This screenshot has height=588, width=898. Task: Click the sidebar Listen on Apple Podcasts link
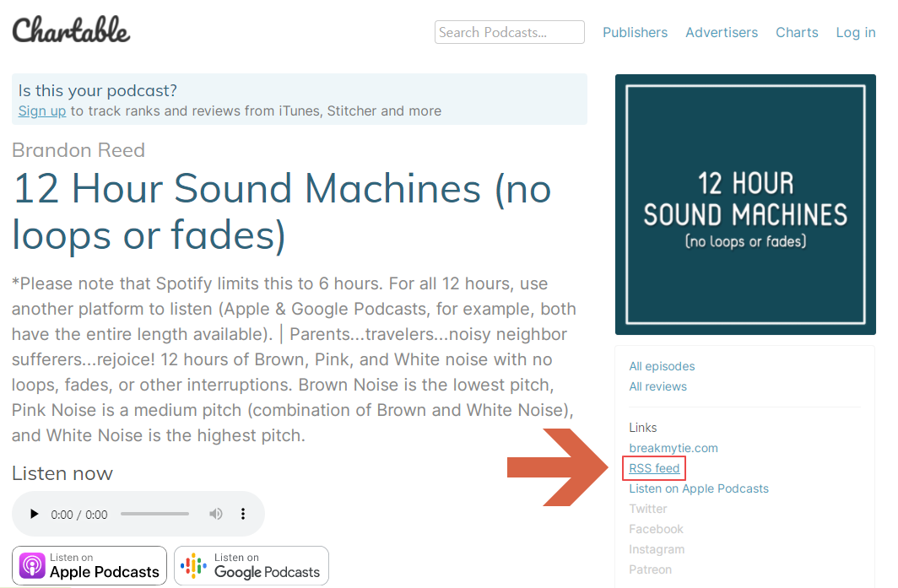point(699,488)
